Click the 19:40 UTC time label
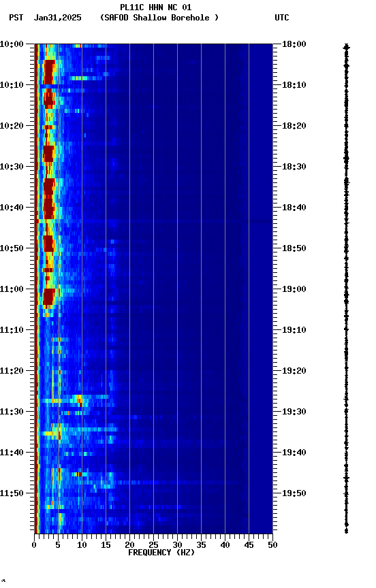 tap(294, 453)
